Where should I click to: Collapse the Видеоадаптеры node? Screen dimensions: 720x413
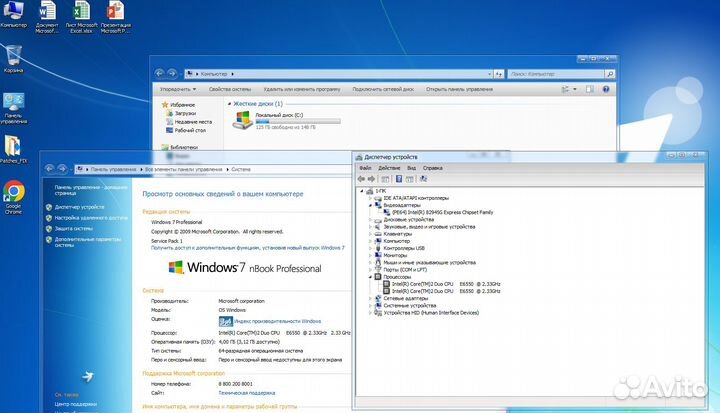pyautogui.click(x=370, y=205)
